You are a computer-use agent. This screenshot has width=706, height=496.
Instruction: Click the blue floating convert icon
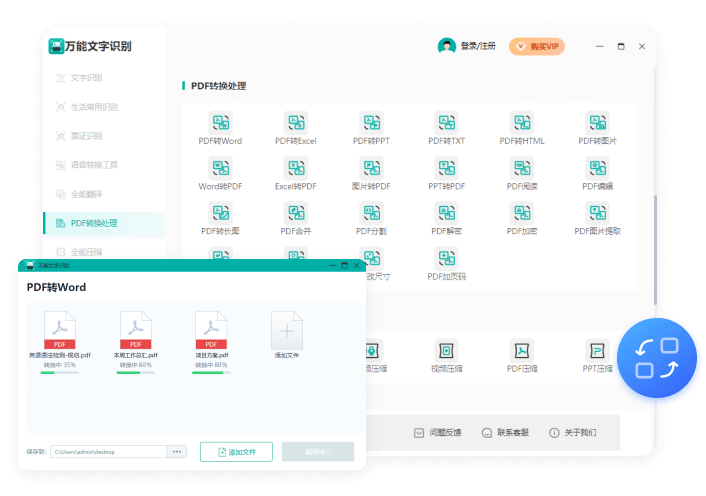click(x=657, y=358)
